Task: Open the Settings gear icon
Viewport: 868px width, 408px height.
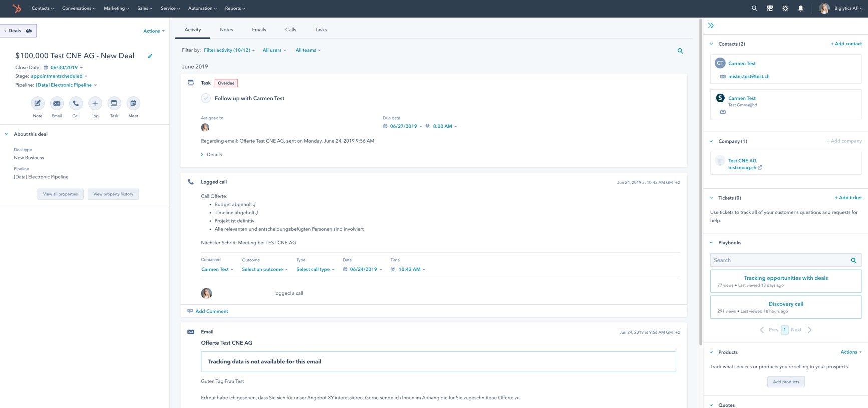Action: pyautogui.click(x=785, y=8)
